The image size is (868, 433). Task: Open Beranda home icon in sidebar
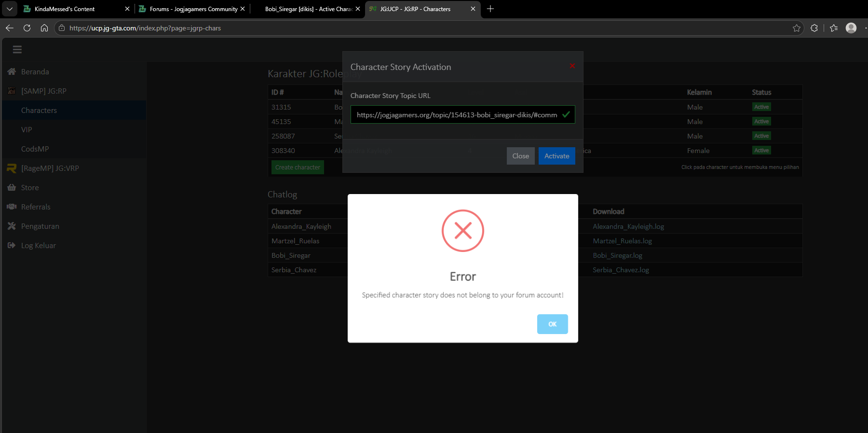(12, 71)
